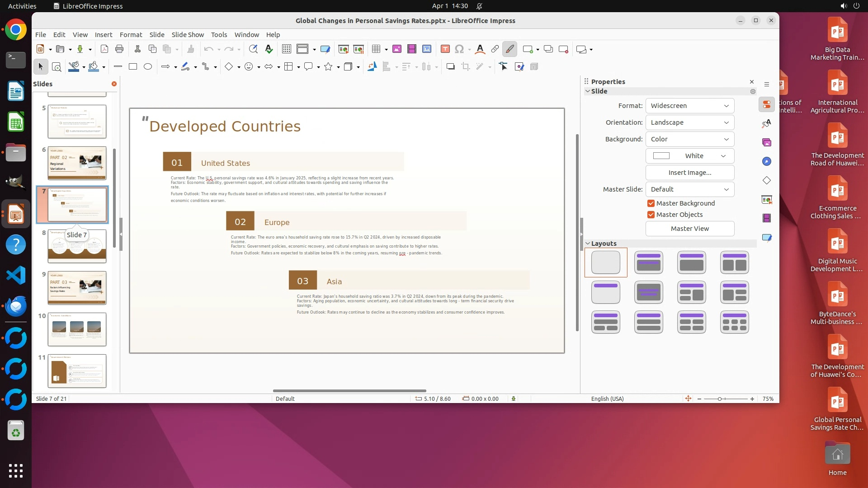Image resolution: width=868 pixels, height=488 pixels.
Task: Collapse the Layouts section expander
Action: [x=588, y=244]
